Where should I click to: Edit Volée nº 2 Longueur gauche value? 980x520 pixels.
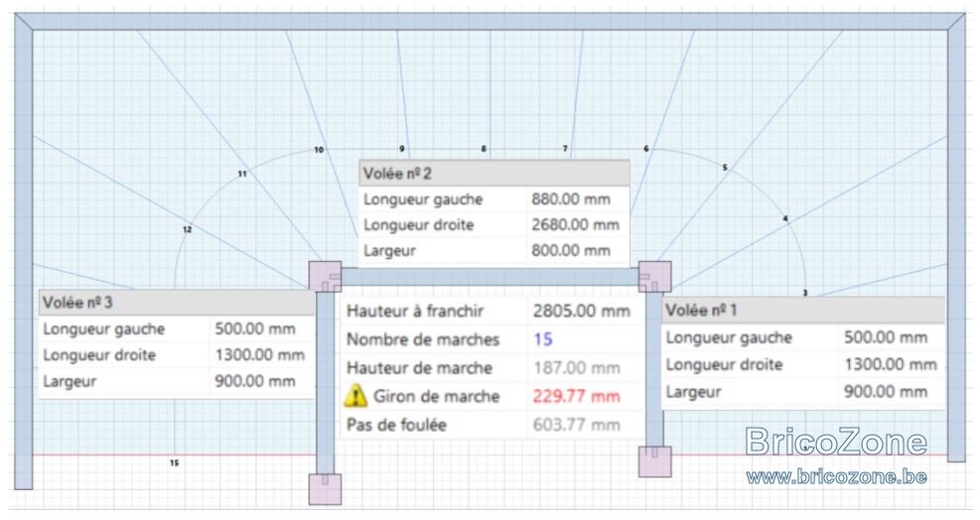571,199
